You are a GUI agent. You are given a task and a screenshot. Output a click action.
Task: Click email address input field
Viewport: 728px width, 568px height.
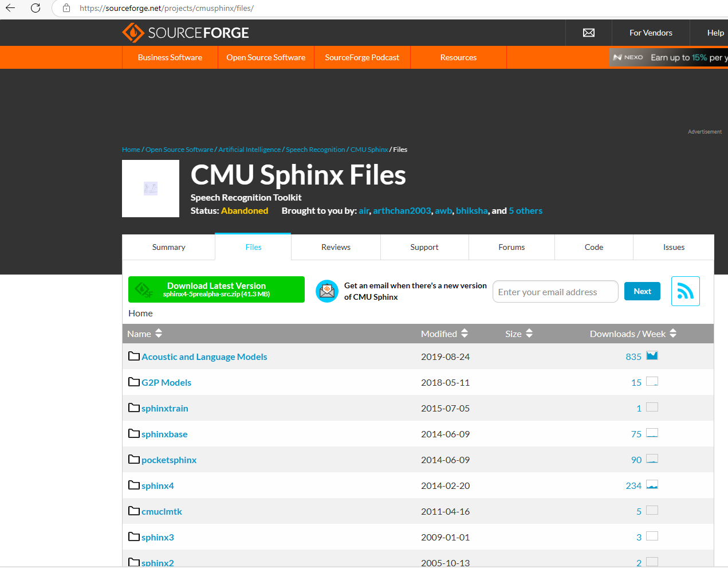(556, 292)
